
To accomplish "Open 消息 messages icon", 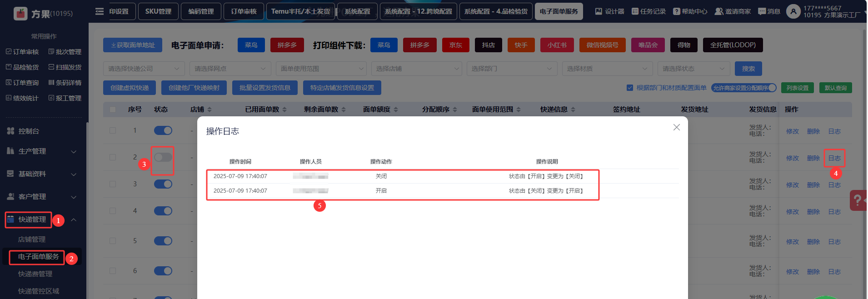I will 769,11.
